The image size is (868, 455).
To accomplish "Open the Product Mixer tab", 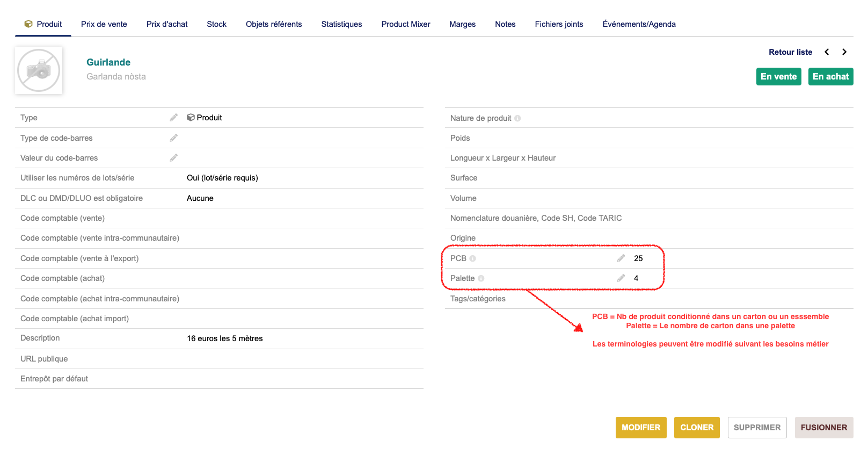I will (406, 24).
